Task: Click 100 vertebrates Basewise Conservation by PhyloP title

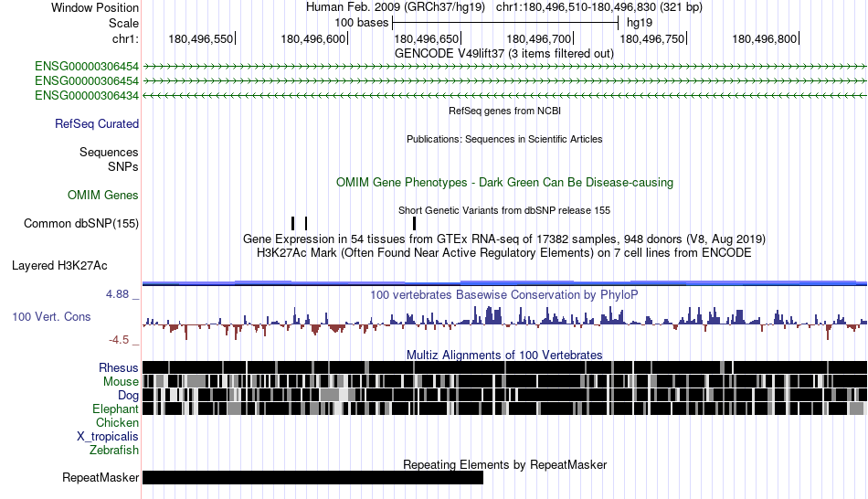Action: pos(503,294)
